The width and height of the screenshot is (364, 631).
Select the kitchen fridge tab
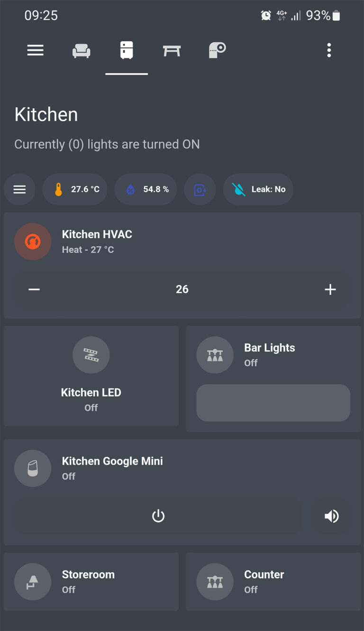point(127,50)
